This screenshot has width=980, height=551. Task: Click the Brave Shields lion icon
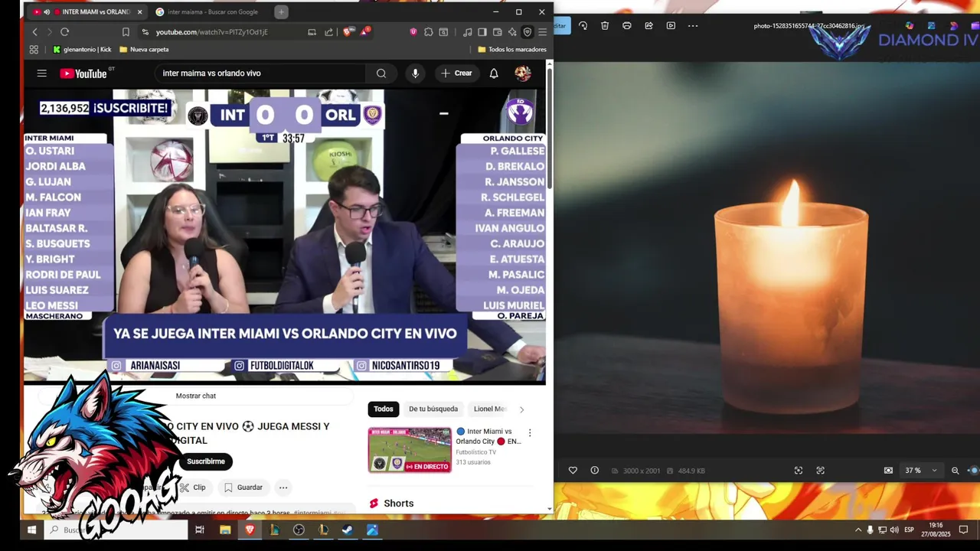tap(348, 32)
